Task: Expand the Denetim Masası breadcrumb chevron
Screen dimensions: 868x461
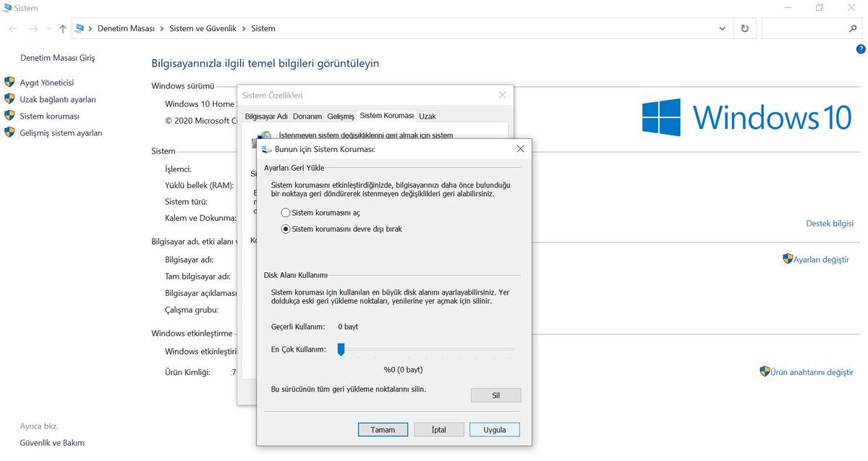Action: point(162,29)
